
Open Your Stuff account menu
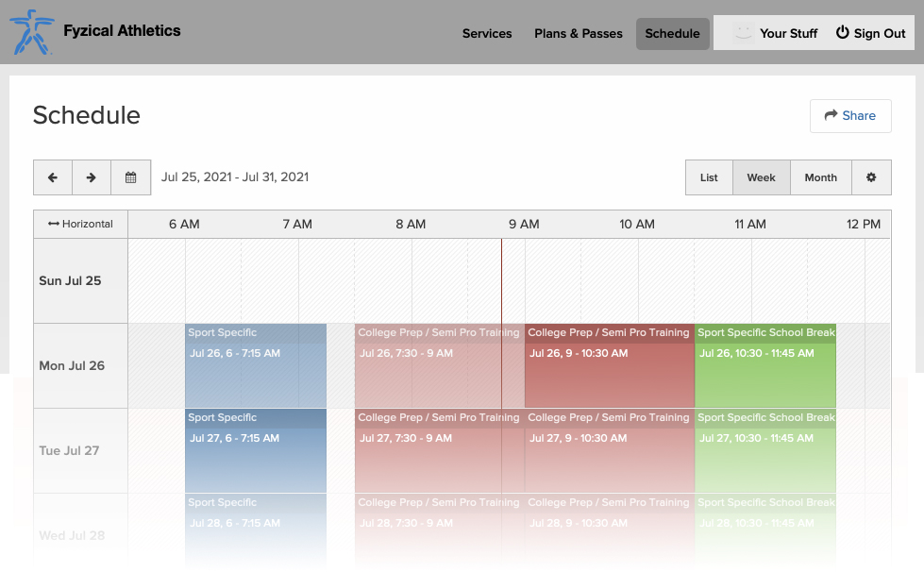pos(788,33)
